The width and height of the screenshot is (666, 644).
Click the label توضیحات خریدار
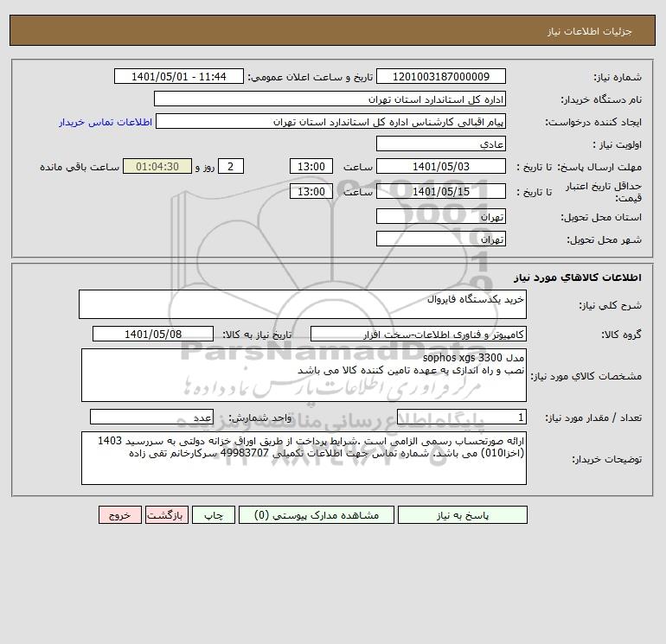(x=606, y=459)
